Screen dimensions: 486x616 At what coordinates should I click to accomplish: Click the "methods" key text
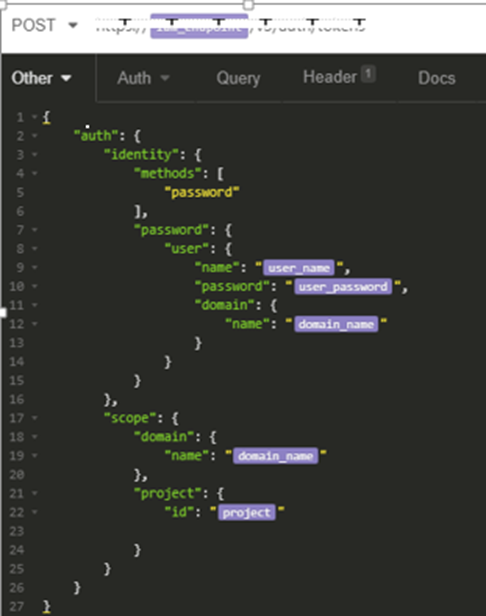(x=168, y=173)
